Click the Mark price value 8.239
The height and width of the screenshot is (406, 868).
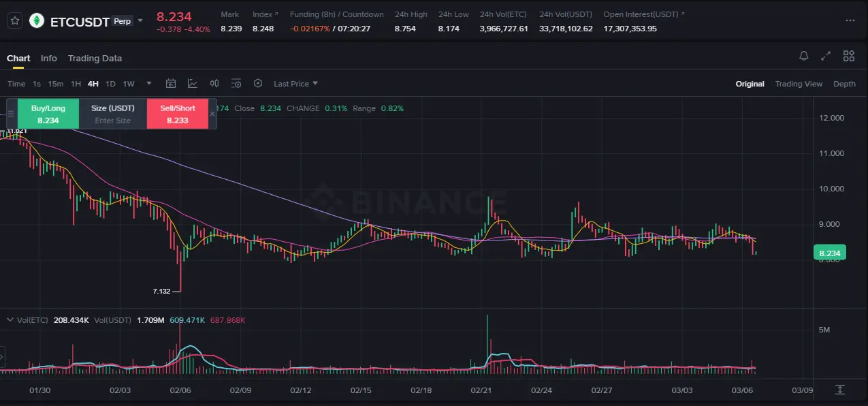[x=231, y=29]
